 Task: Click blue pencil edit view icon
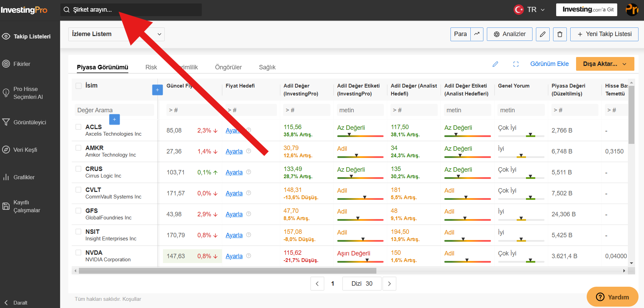pos(495,64)
